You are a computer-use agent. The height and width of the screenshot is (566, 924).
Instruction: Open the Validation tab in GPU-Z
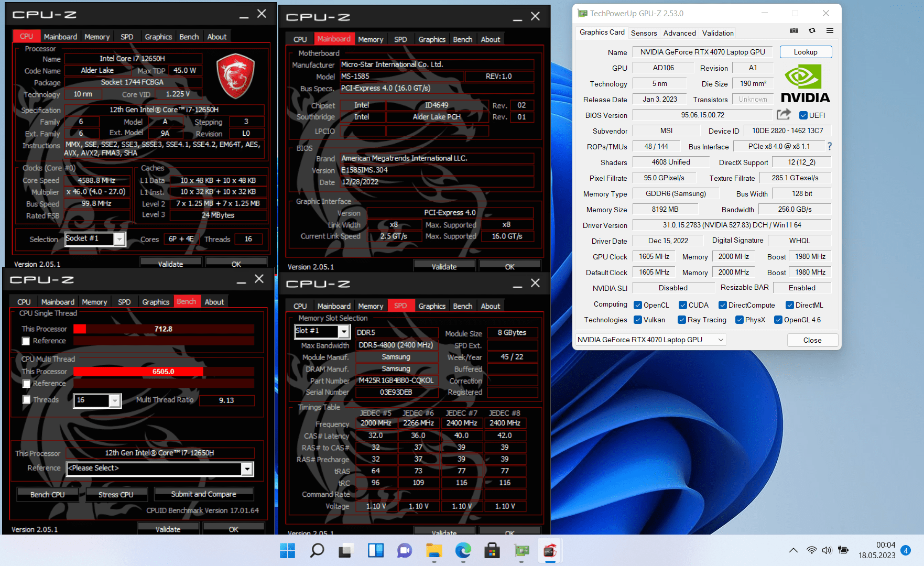pyautogui.click(x=718, y=33)
